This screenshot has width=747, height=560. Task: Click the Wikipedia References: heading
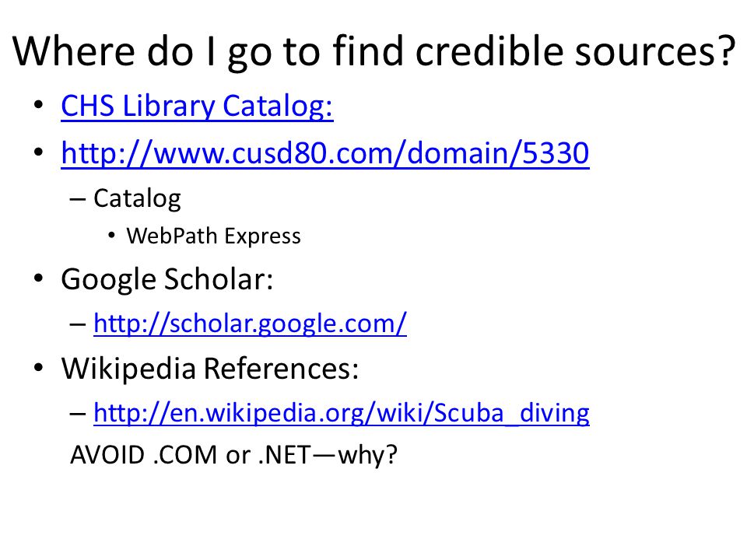click(x=210, y=369)
